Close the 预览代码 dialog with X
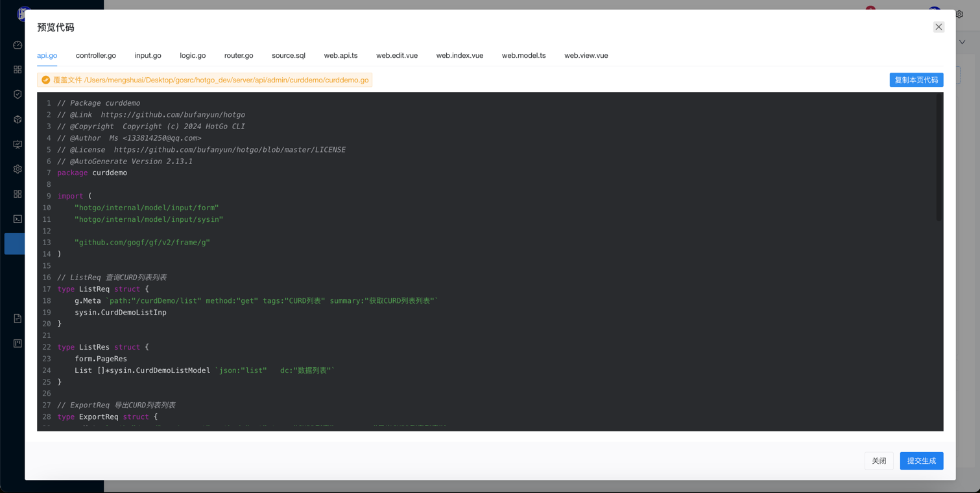Image resolution: width=980 pixels, height=493 pixels. click(x=938, y=27)
